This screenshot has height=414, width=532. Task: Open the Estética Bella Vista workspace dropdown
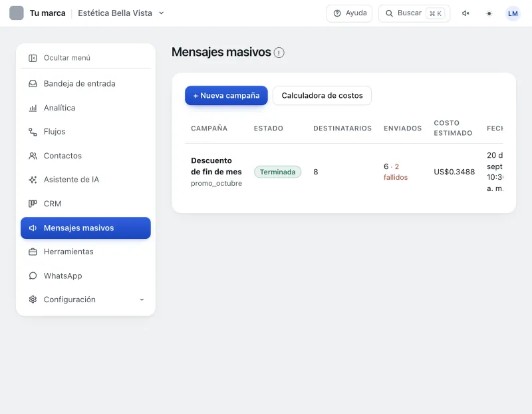point(121,13)
